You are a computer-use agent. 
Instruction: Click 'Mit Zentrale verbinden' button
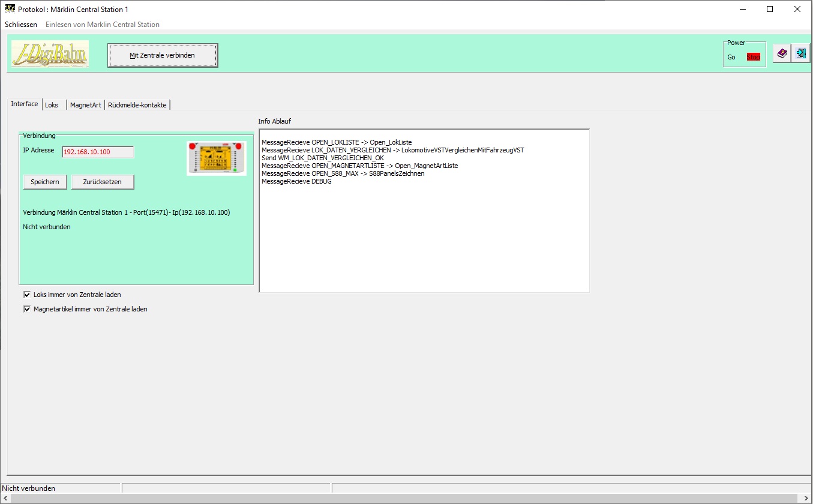click(x=163, y=55)
